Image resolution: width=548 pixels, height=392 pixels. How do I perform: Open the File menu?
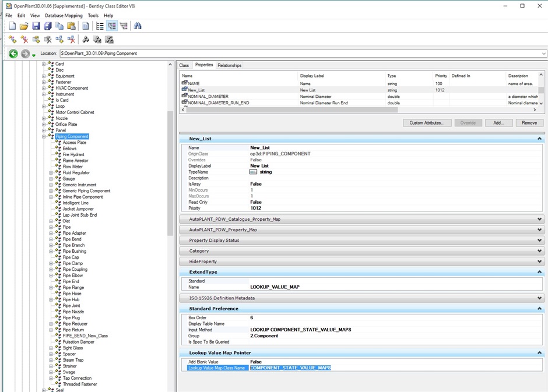click(9, 15)
